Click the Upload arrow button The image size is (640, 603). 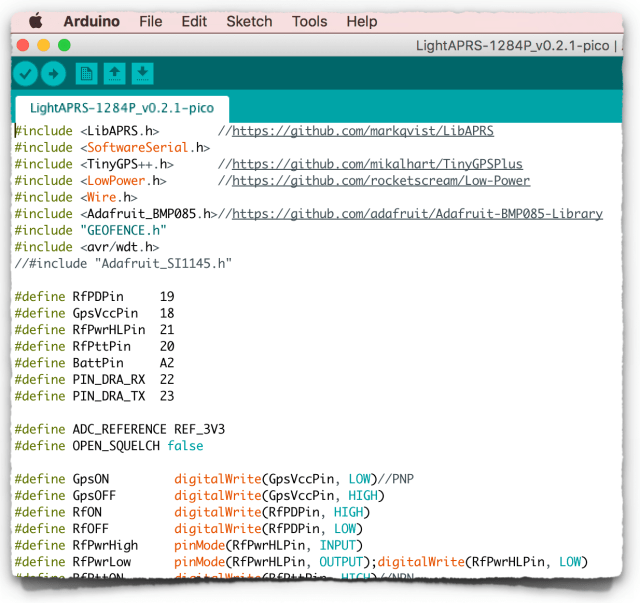[53, 73]
